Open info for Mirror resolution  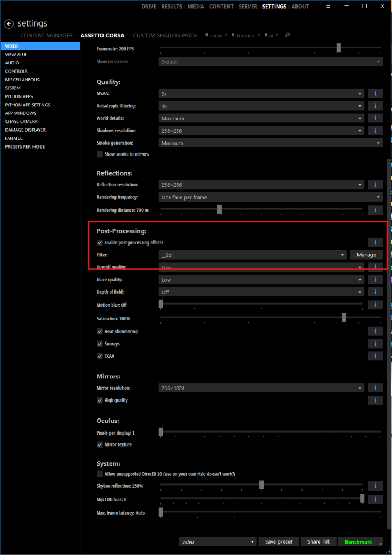[375, 388]
